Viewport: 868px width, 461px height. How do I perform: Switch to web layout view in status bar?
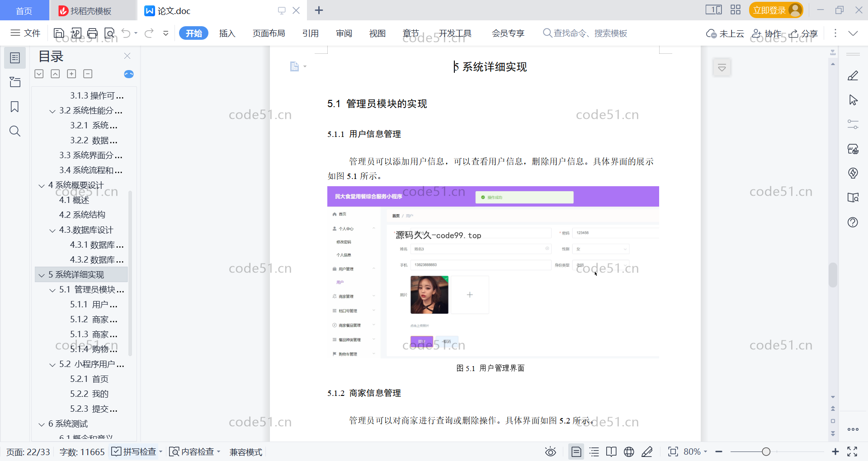click(629, 452)
